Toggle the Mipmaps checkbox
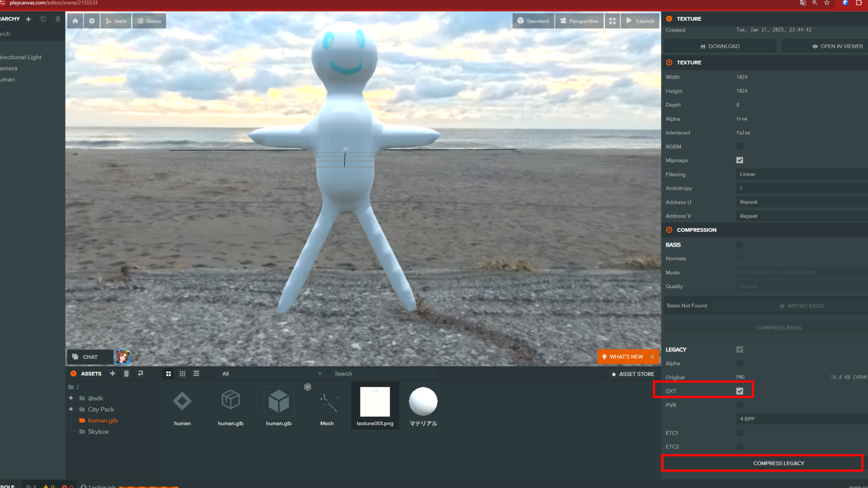 pyautogui.click(x=740, y=160)
